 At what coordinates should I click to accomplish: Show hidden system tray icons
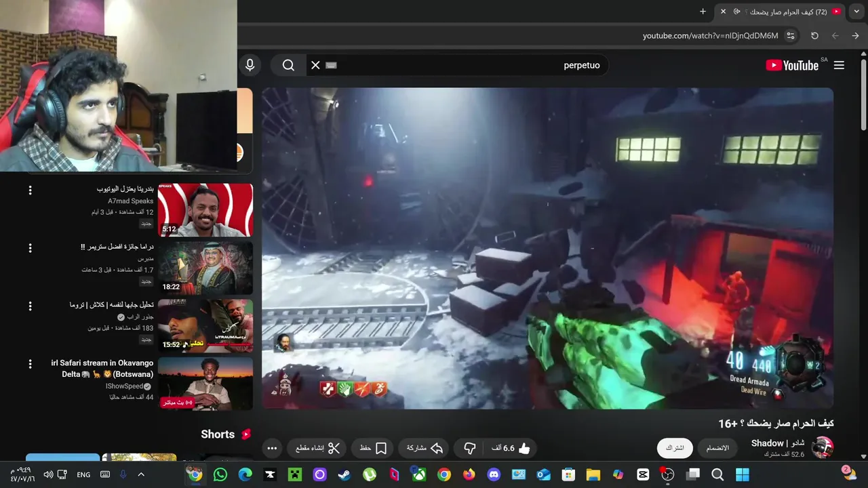tap(141, 474)
